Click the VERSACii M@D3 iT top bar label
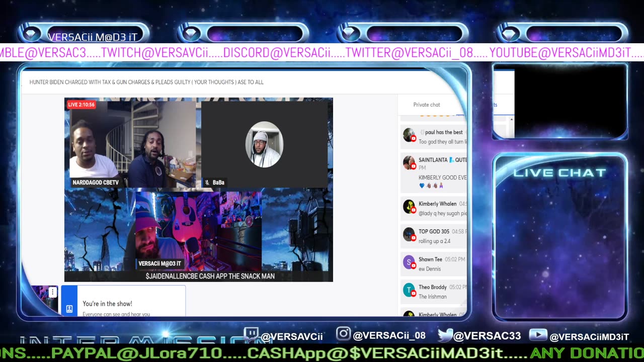The height and width of the screenshot is (362, 644). tap(93, 37)
